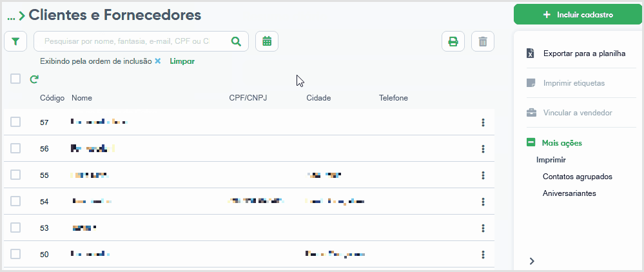The height and width of the screenshot is (272, 644).
Task: Click the Código column header
Action: pos(52,98)
